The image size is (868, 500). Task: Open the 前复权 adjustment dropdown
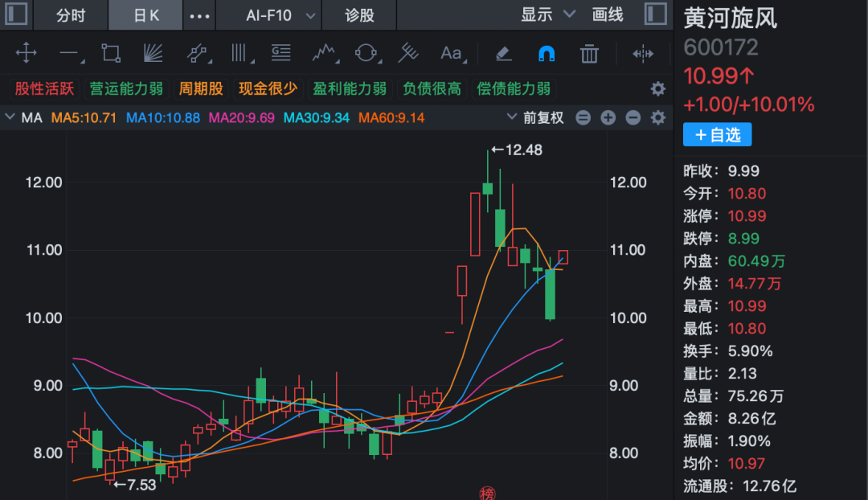pyautogui.click(x=535, y=117)
